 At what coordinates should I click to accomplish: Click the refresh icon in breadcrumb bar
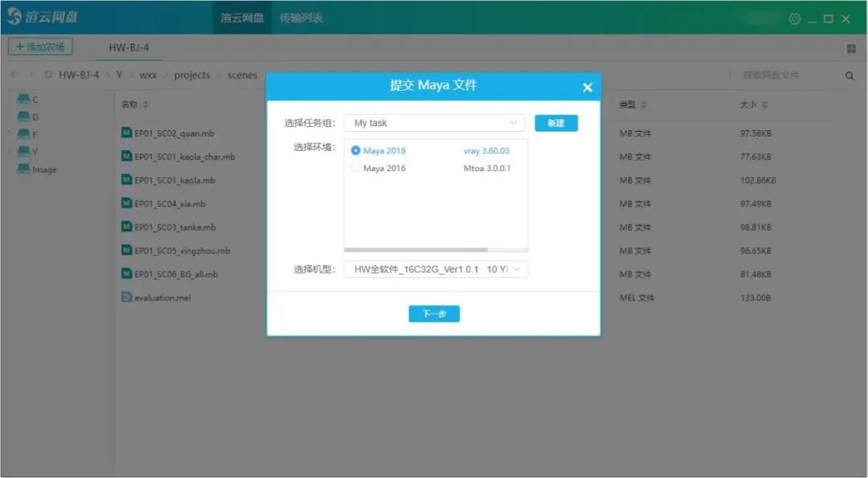[x=48, y=76]
